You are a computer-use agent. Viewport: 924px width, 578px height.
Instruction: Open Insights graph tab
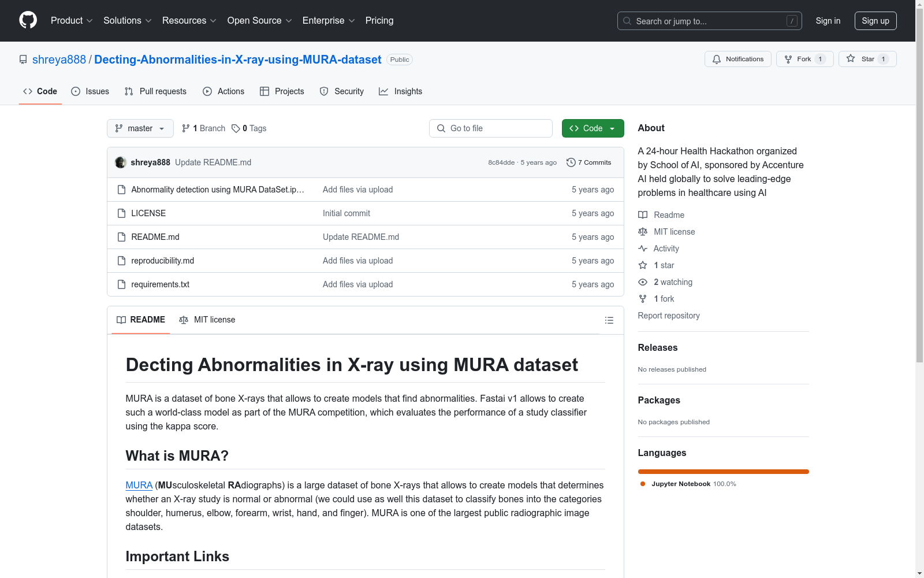[400, 91]
